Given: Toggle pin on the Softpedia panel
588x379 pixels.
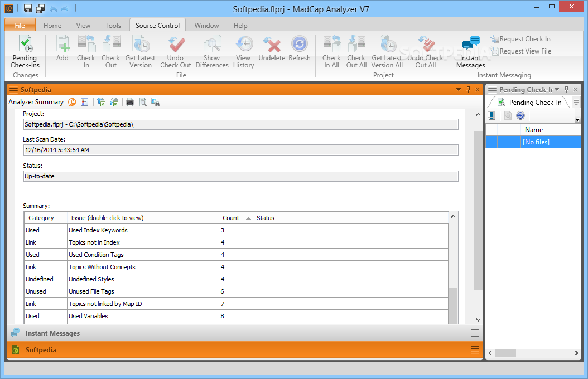Looking at the screenshot, I should click(x=468, y=90).
